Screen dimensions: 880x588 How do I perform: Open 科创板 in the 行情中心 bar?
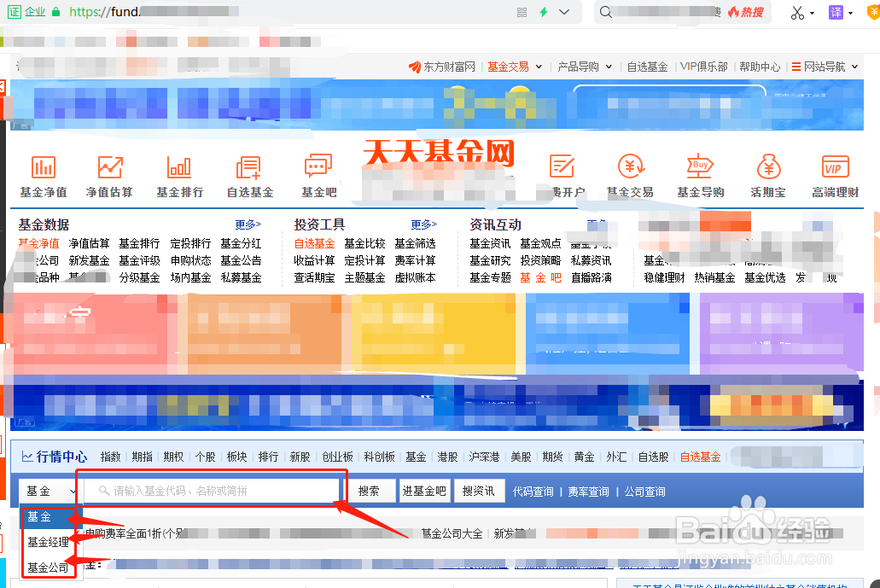pos(379,457)
